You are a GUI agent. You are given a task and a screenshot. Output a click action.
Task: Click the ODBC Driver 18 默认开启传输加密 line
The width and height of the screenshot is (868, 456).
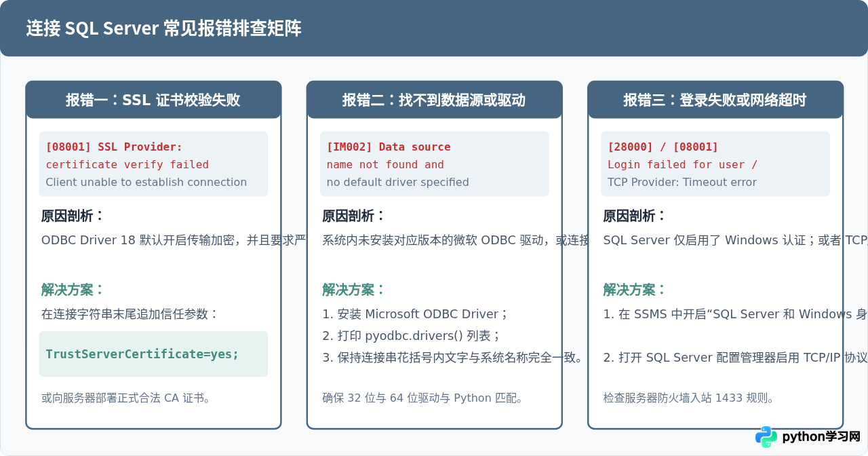click(174, 240)
